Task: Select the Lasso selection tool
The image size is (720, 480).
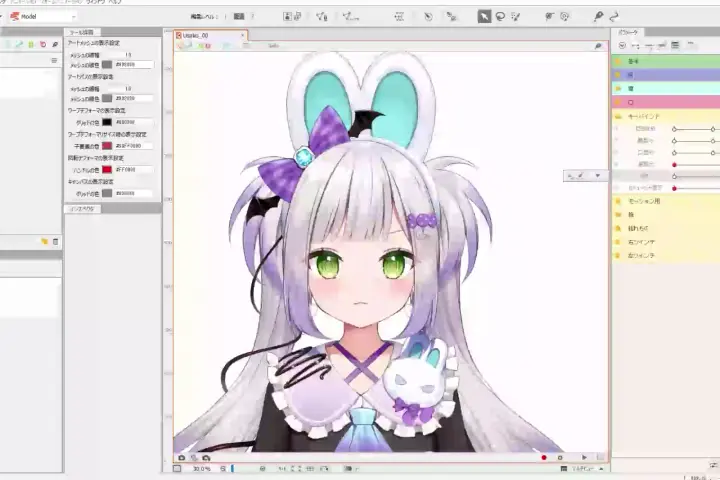Action: pyautogui.click(x=500, y=17)
